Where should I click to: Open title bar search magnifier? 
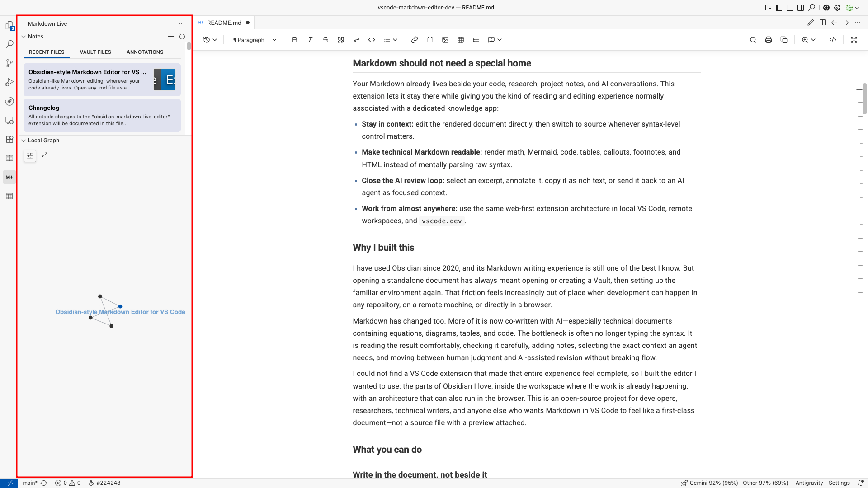[x=812, y=8]
